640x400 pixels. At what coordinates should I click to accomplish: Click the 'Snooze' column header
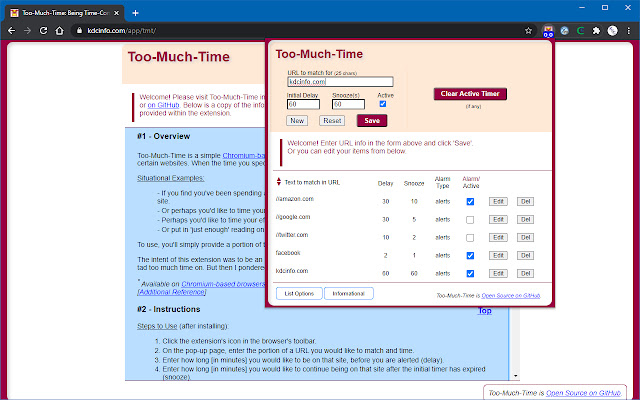pyautogui.click(x=414, y=184)
